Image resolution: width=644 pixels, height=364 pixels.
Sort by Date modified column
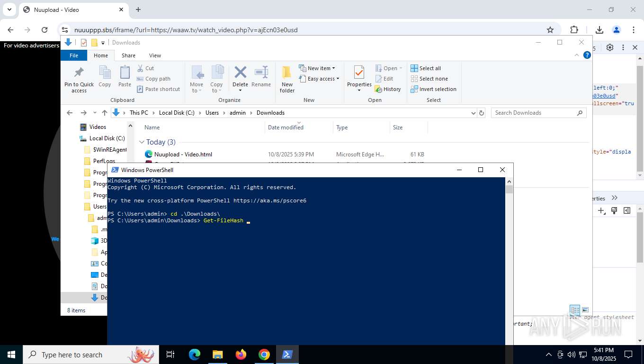pyautogui.click(x=286, y=127)
